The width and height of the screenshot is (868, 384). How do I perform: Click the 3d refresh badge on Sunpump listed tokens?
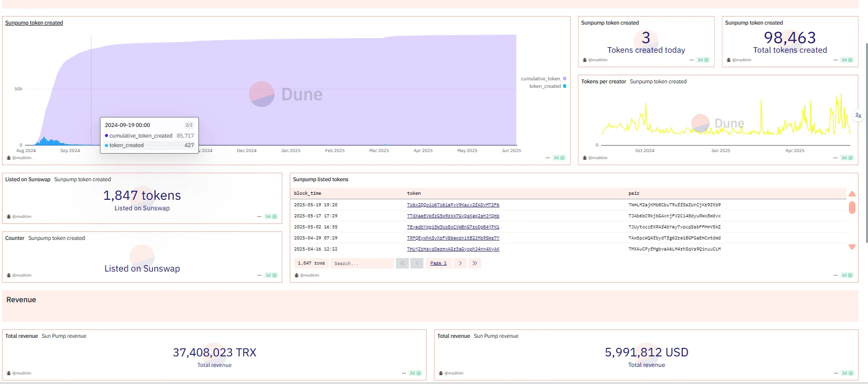[x=847, y=275]
